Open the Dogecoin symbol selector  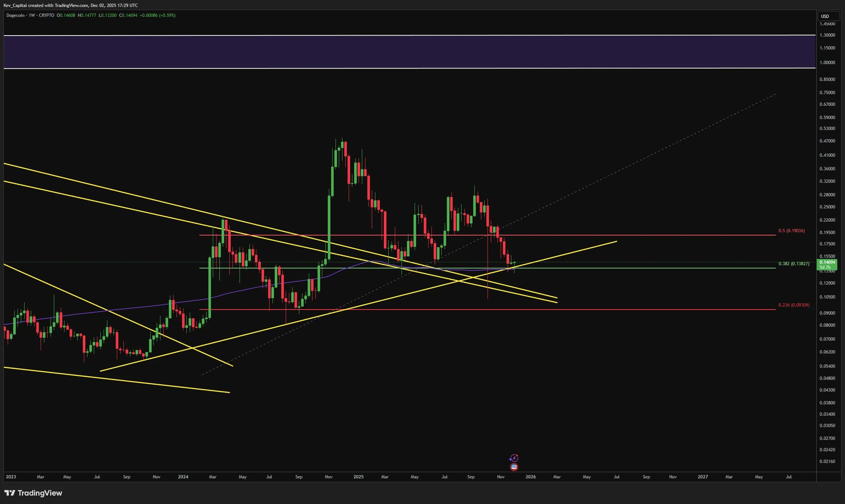point(15,15)
